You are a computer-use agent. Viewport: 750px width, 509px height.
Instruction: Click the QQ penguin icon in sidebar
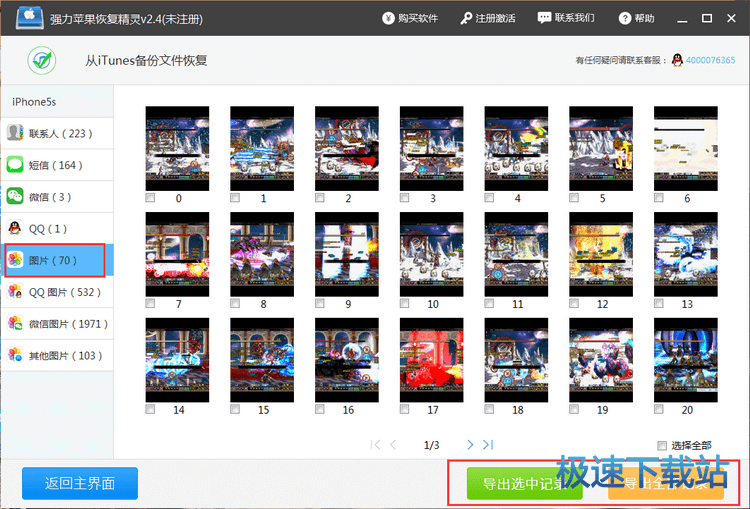(15, 228)
